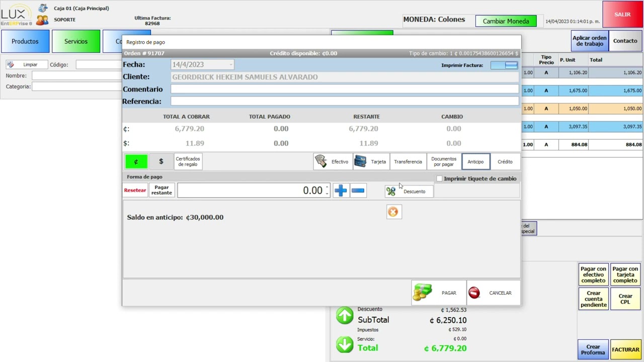The image size is (644, 362).
Task: Open the Fecha date dropdown
Action: point(230,64)
